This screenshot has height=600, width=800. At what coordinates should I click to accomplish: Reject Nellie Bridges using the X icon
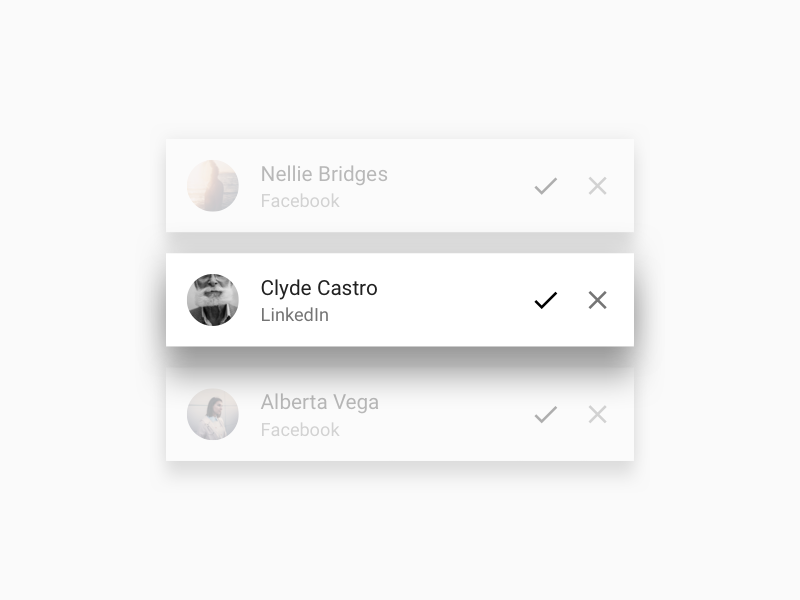point(597,186)
